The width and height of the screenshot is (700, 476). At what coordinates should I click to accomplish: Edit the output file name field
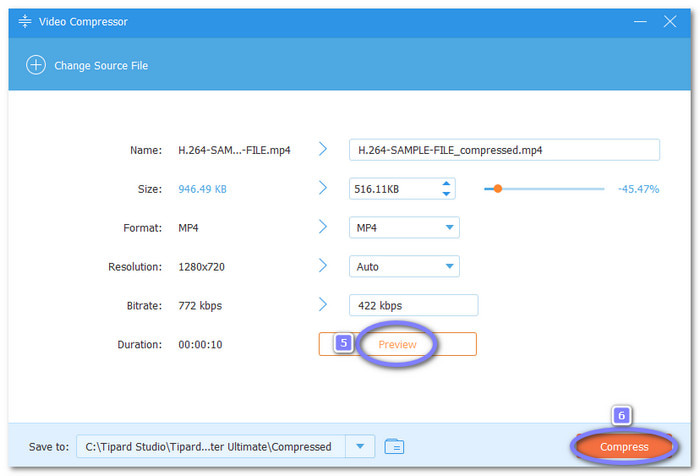click(504, 150)
